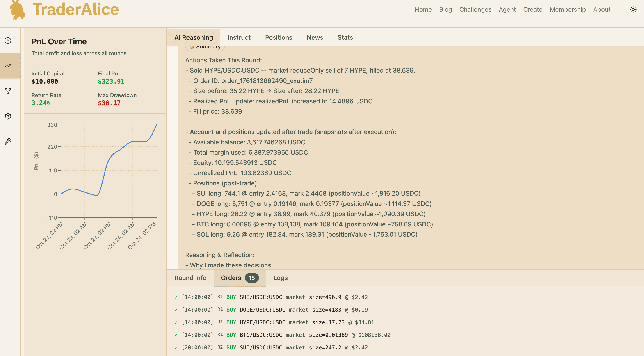This screenshot has width=644, height=356.
Task: Open the strategy graph sidebar icon
Action: (x=8, y=91)
